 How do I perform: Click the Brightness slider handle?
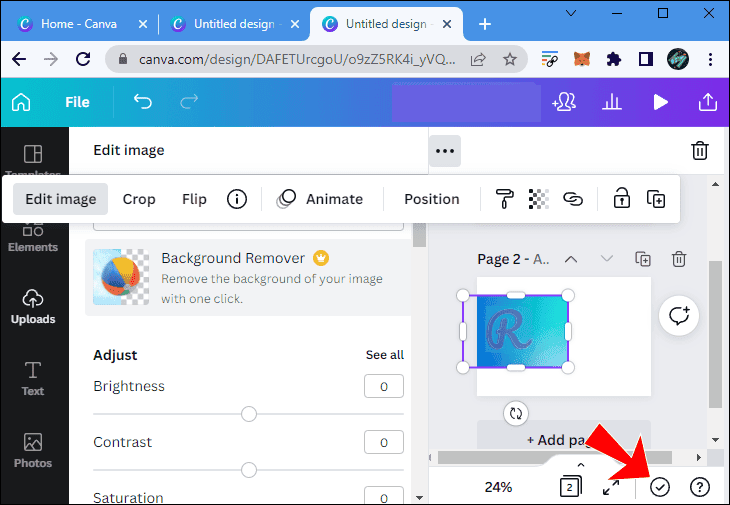pyautogui.click(x=249, y=414)
